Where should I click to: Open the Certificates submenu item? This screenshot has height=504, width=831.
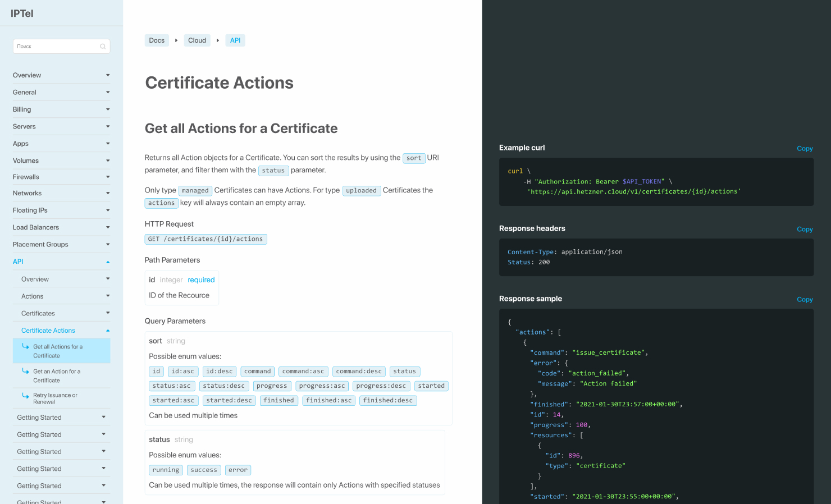click(38, 313)
